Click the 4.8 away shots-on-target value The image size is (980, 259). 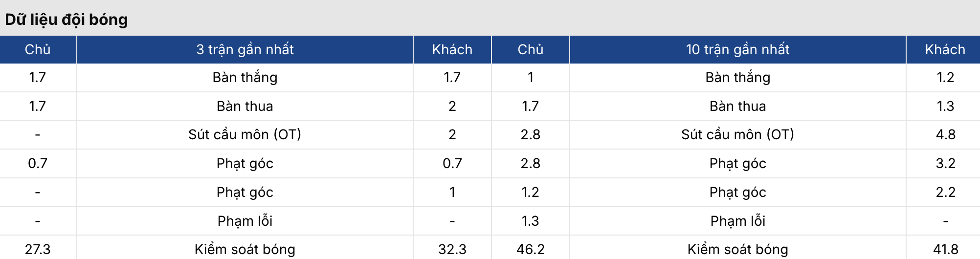coord(945,134)
